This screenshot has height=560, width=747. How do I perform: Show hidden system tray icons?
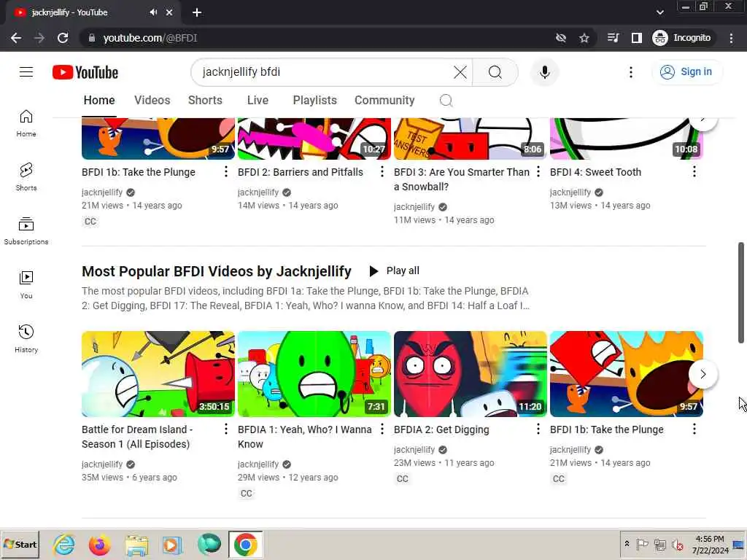627,544
